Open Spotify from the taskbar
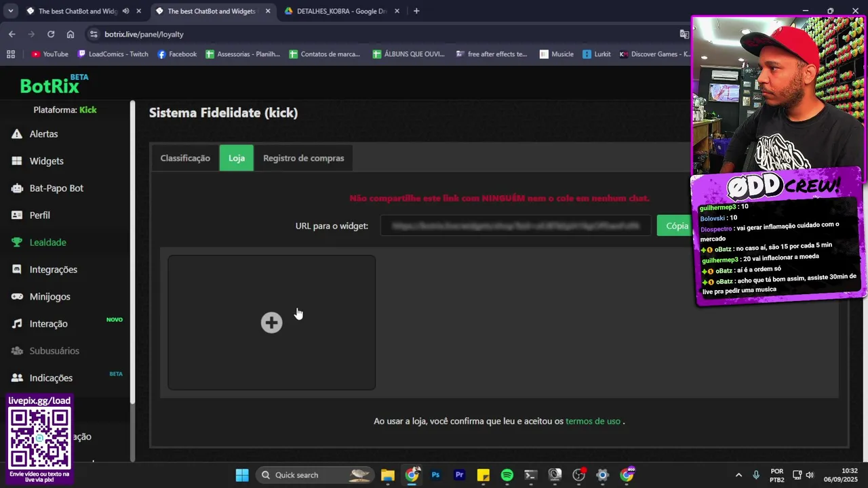The width and height of the screenshot is (868, 488). coord(507,475)
